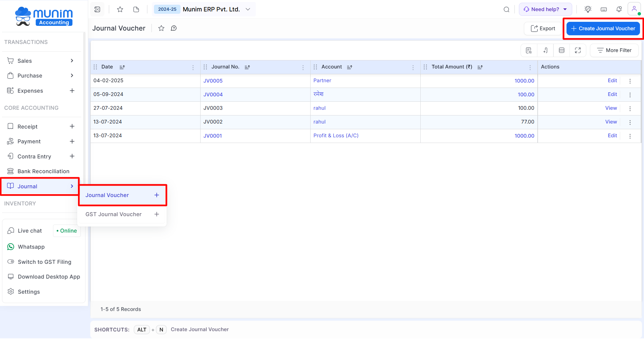Open more actions for JV0004 row
Screen dimensions: 644x339
tap(630, 95)
